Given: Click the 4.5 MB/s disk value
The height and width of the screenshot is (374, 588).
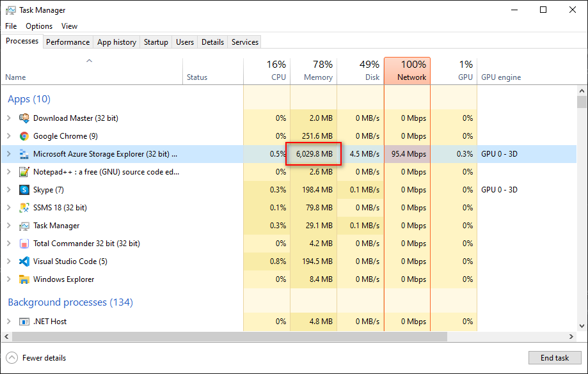Looking at the screenshot, I should tap(365, 154).
